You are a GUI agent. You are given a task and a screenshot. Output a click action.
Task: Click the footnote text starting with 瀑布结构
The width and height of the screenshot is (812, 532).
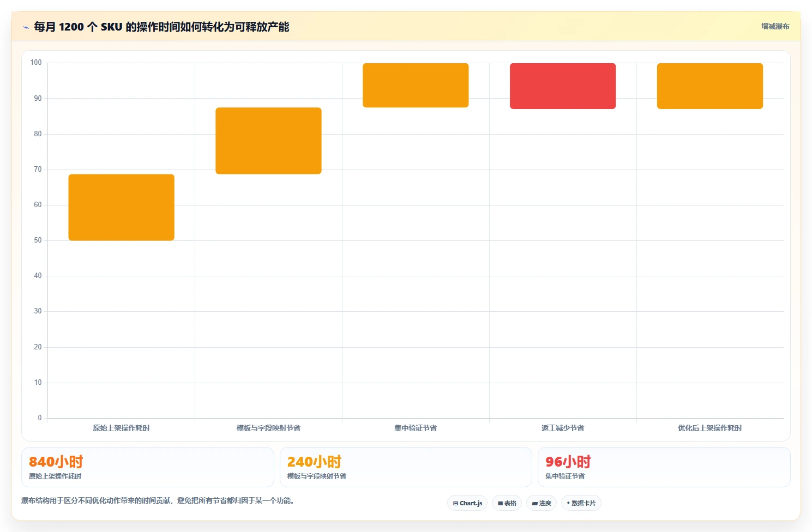tap(158, 500)
